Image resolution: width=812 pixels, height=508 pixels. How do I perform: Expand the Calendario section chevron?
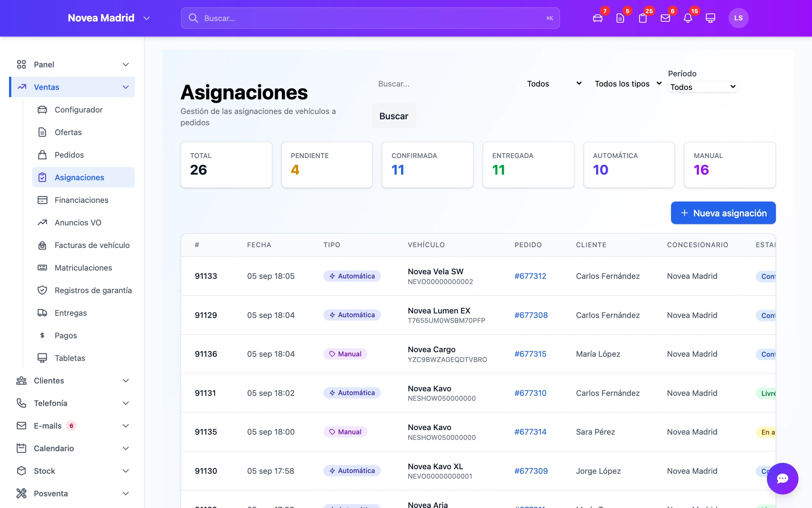click(126, 448)
